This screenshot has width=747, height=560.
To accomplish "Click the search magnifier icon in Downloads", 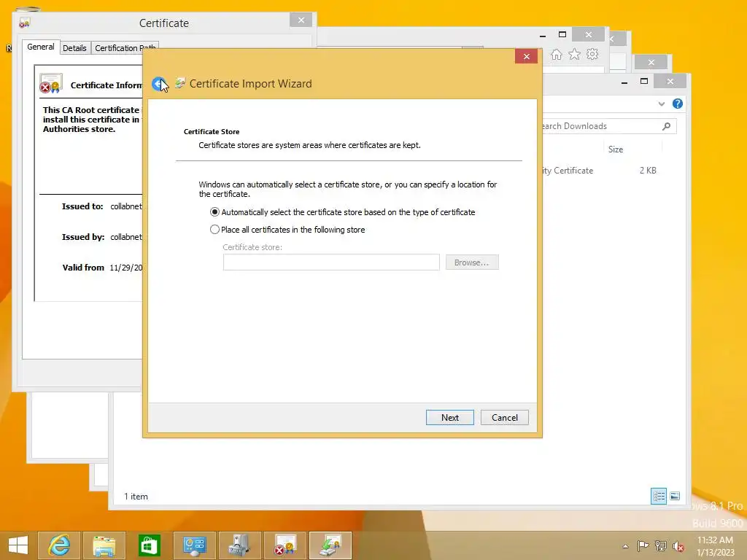I will 667,126.
